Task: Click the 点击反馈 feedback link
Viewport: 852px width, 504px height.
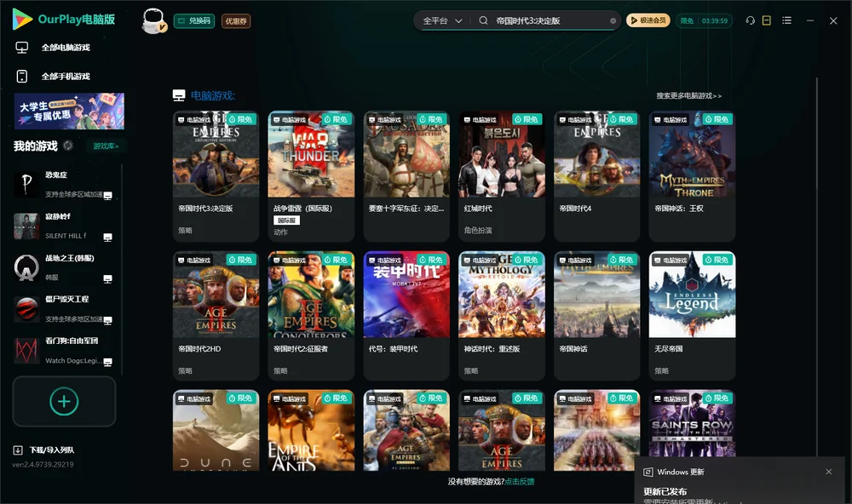Action: pyautogui.click(x=520, y=481)
